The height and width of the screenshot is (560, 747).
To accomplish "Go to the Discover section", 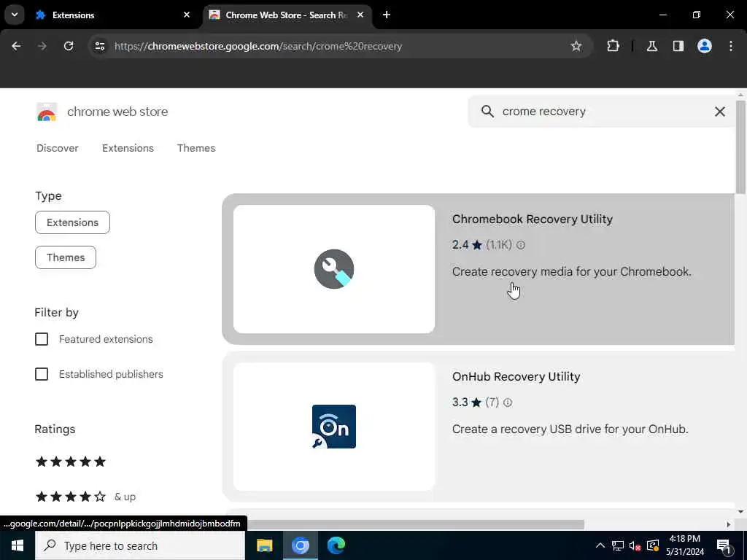I will (57, 148).
